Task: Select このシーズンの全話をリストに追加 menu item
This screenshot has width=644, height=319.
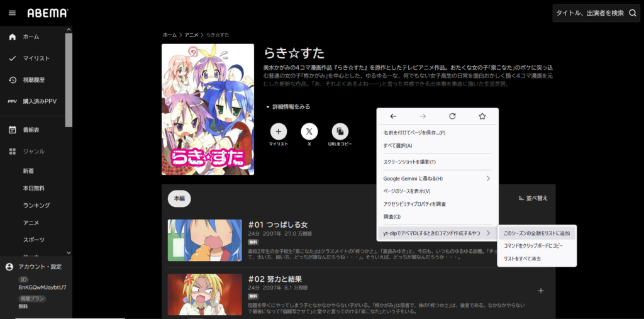Action: [x=536, y=233]
